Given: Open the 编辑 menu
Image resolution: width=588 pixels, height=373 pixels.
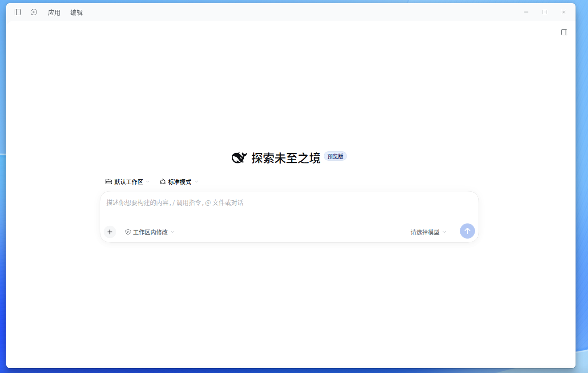Looking at the screenshot, I should [x=77, y=12].
